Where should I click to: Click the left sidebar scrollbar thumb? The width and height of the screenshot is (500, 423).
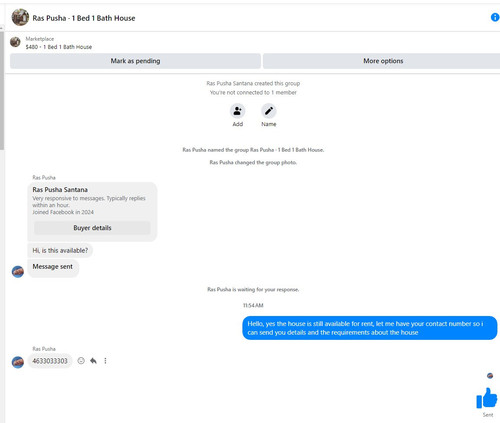[x=2, y=91]
